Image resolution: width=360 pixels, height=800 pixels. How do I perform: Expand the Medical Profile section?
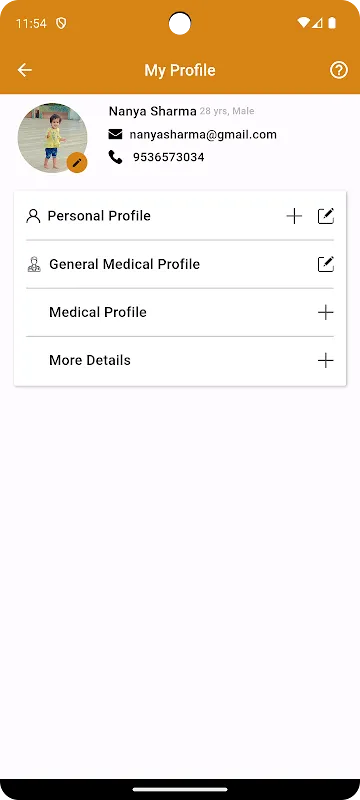[325, 312]
